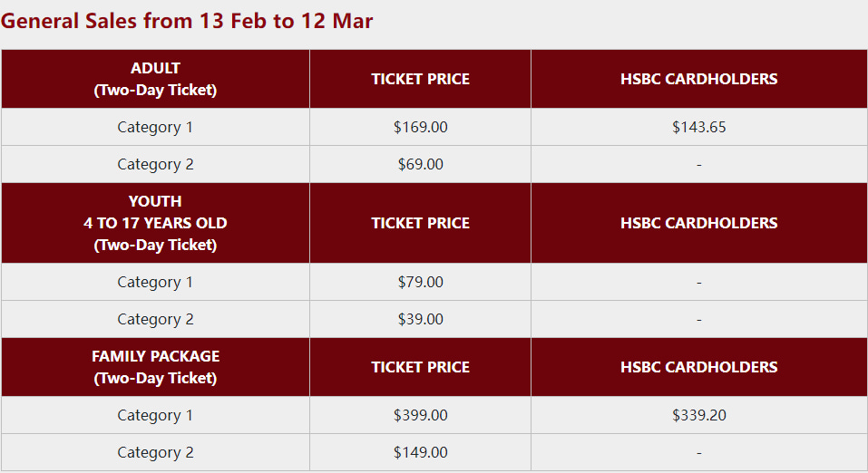Select the $169.00 adult ticket price
The width and height of the screenshot is (868, 473).
[420, 128]
